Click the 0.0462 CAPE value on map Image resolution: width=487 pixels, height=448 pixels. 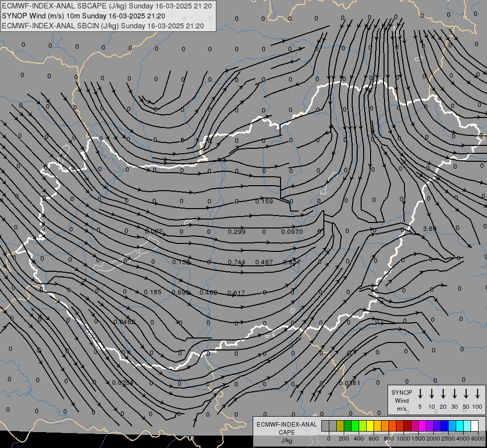(124, 322)
